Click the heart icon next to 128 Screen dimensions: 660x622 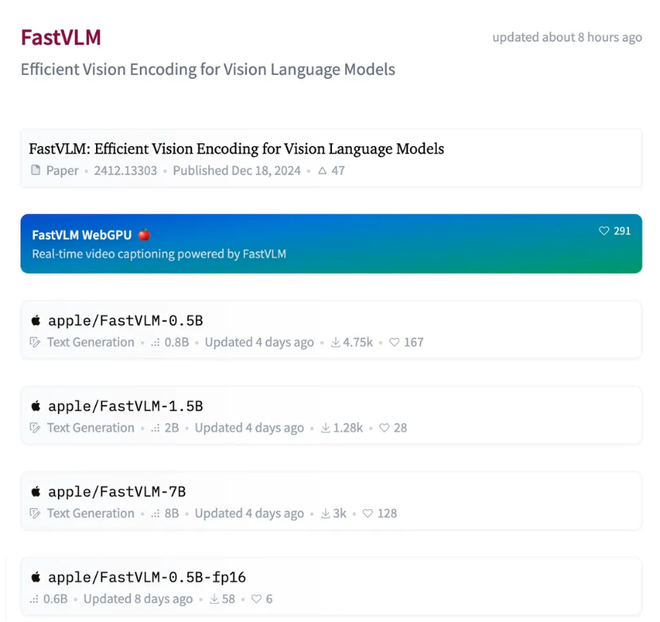(367, 514)
